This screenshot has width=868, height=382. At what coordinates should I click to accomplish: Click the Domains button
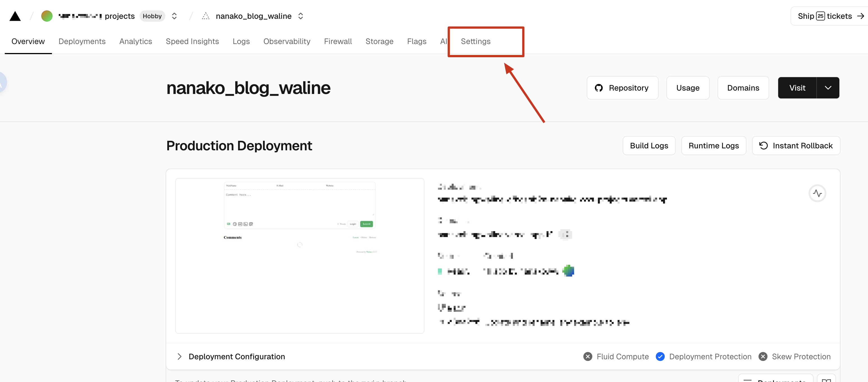pos(743,88)
